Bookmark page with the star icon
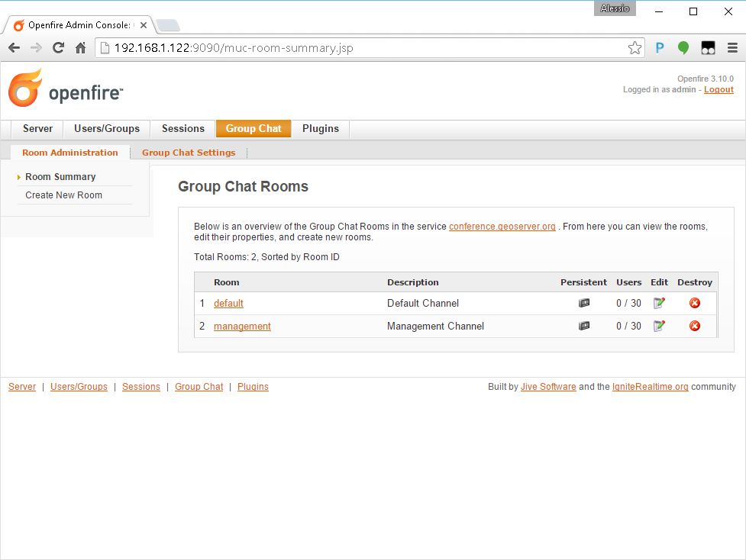746x560 pixels. point(635,48)
